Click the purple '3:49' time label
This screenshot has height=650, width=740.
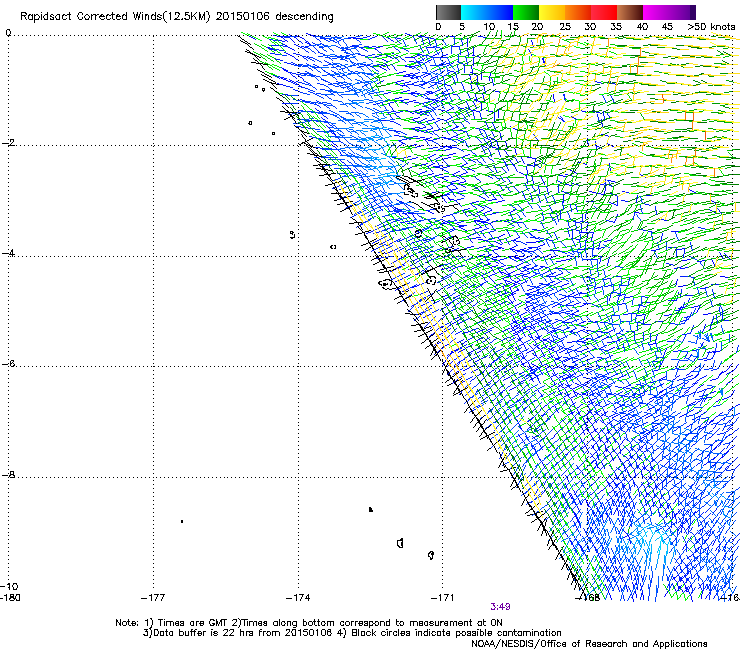coord(500,607)
